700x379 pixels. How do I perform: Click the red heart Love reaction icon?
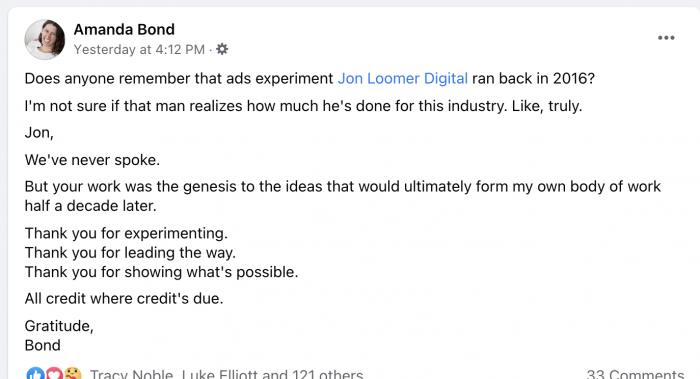tap(54, 374)
